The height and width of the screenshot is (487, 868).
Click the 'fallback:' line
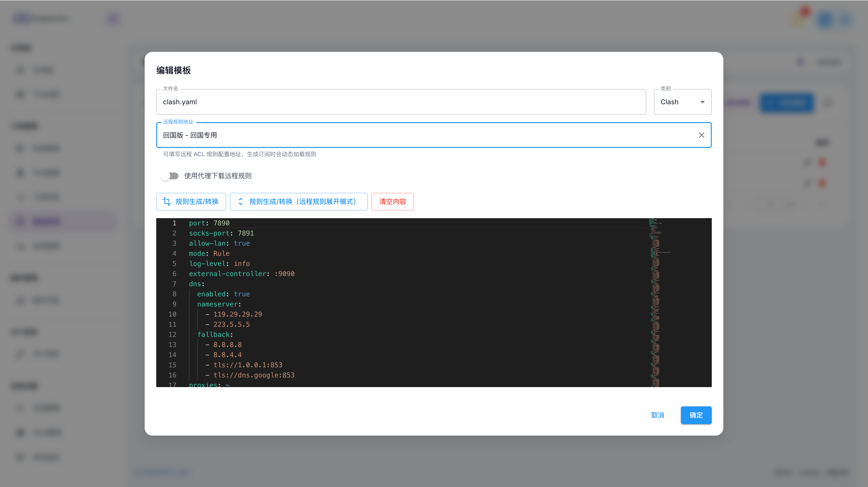(215, 334)
